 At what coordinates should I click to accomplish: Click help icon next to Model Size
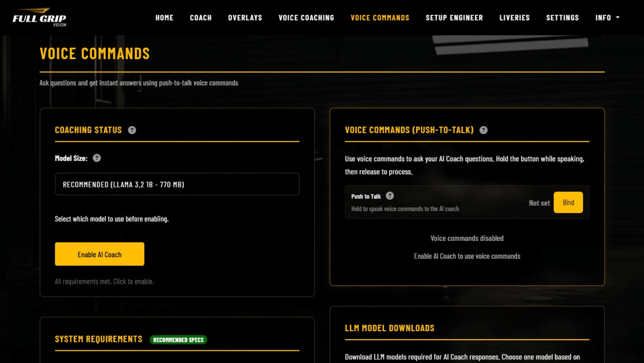tap(97, 158)
